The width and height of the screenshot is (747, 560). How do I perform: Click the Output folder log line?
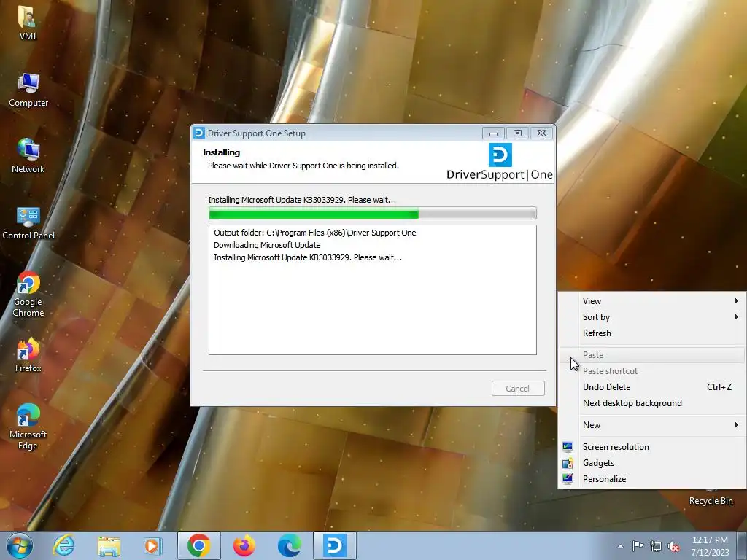pos(315,233)
